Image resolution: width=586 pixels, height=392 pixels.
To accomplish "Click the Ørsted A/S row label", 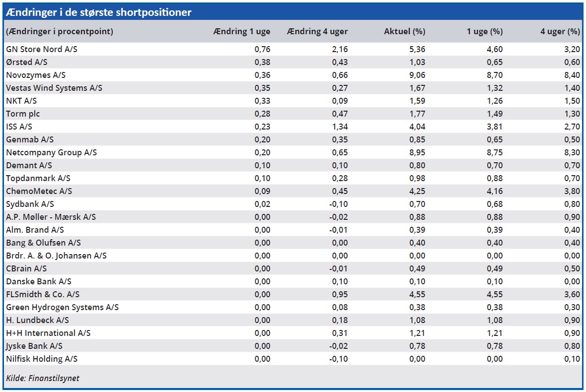I will pos(27,62).
